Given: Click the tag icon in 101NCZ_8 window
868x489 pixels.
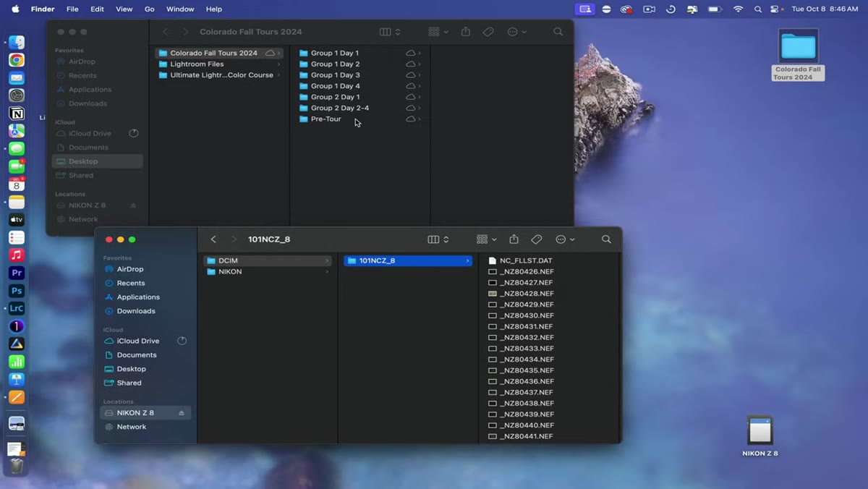Looking at the screenshot, I should point(537,239).
